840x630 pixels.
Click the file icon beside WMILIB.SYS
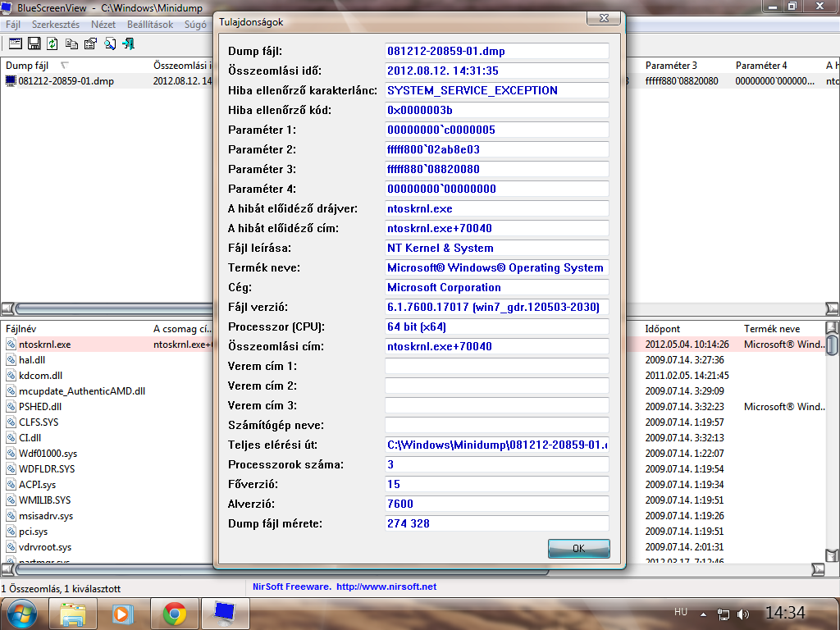click(x=11, y=500)
